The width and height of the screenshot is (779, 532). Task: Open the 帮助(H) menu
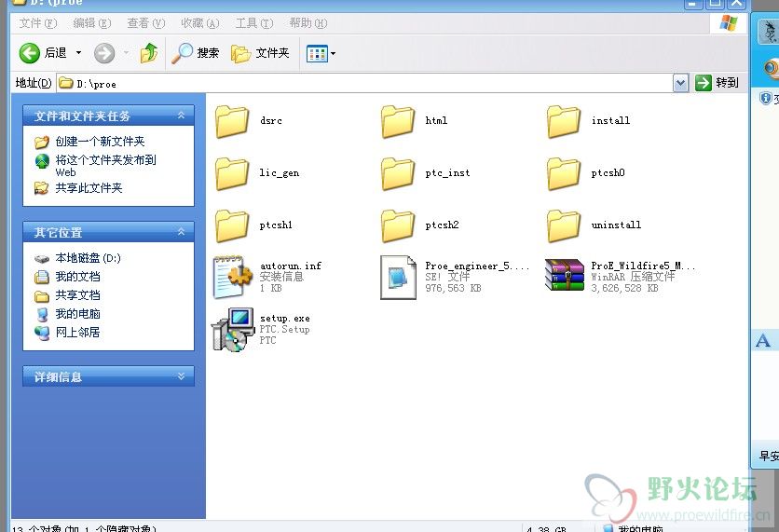coord(308,23)
